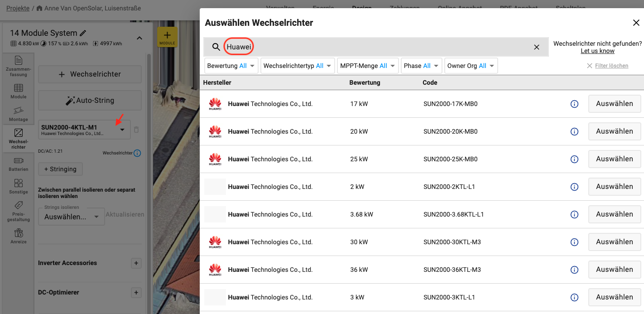Open the Sonstige sidebar tab
Screen dimensions: 644x314
(x=19, y=186)
